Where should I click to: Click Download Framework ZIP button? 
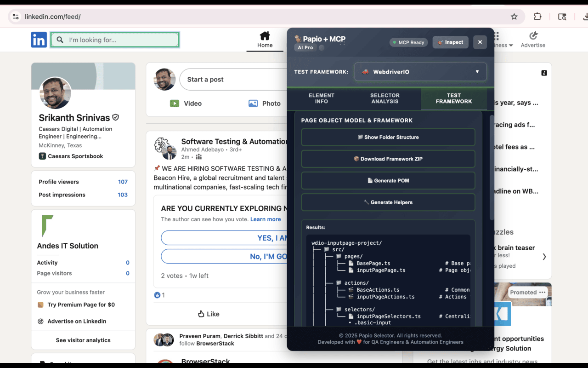click(388, 159)
